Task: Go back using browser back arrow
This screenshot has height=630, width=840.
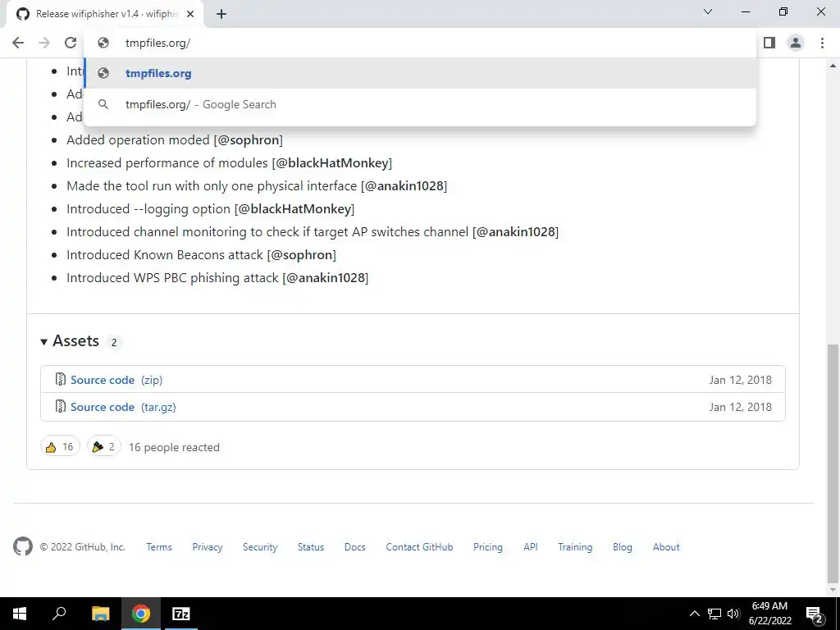Action: pyautogui.click(x=18, y=43)
